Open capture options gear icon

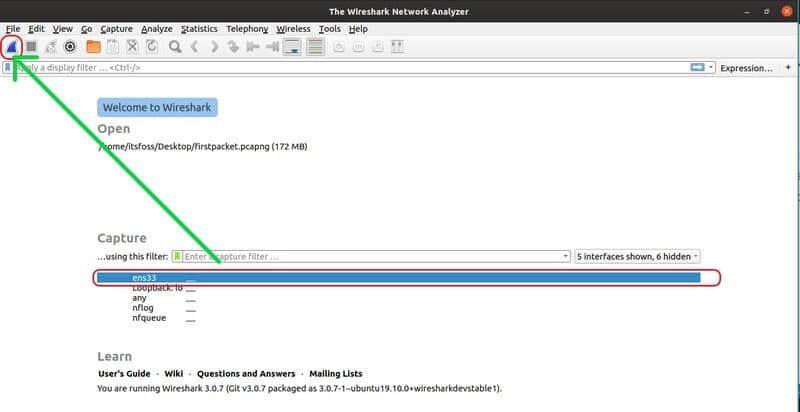click(x=70, y=46)
